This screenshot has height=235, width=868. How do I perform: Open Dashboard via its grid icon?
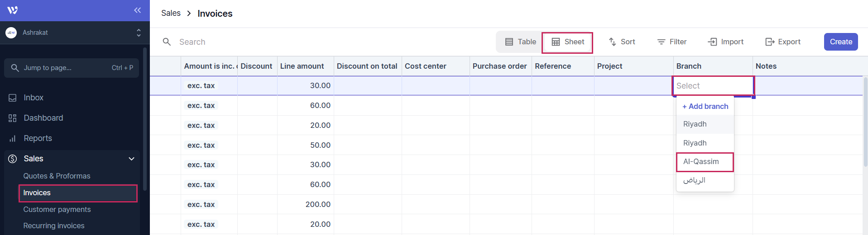[x=13, y=118]
